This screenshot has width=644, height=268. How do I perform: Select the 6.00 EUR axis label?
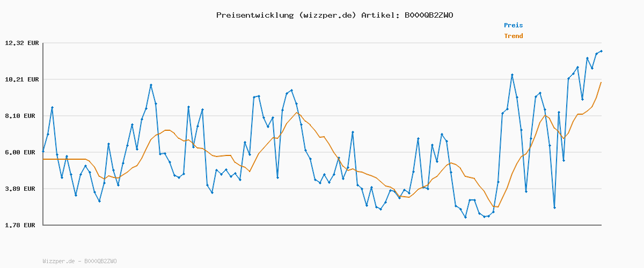[x=22, y=152]
